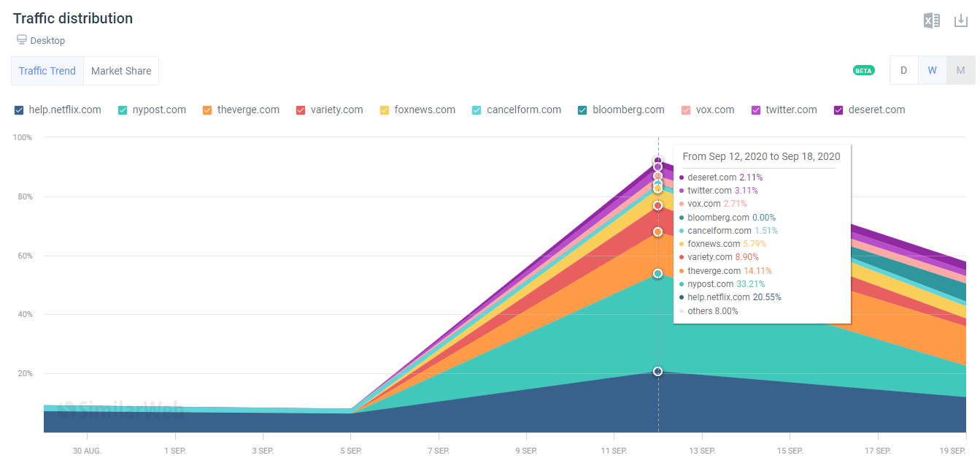Uncheck the cancelform.com checkbox
This screenshot has height=466, width=980.
477,110
